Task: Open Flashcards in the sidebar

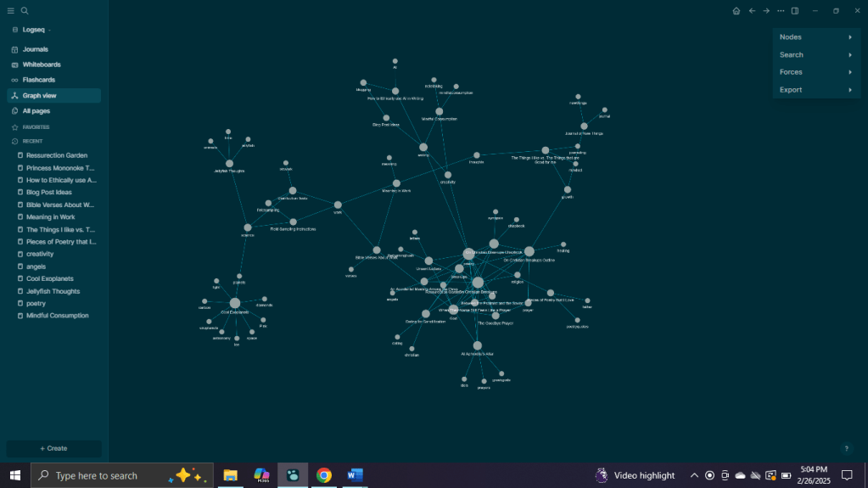Action: click(38, 80)
